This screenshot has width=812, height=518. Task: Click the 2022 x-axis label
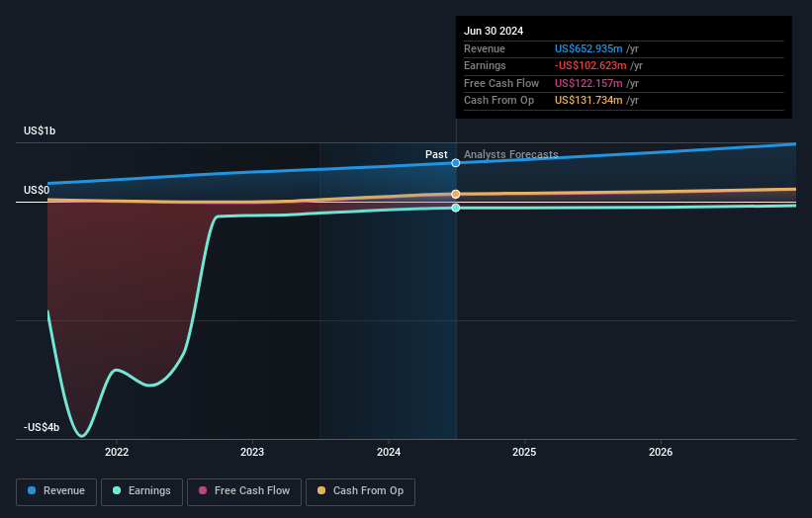[117, 452]
